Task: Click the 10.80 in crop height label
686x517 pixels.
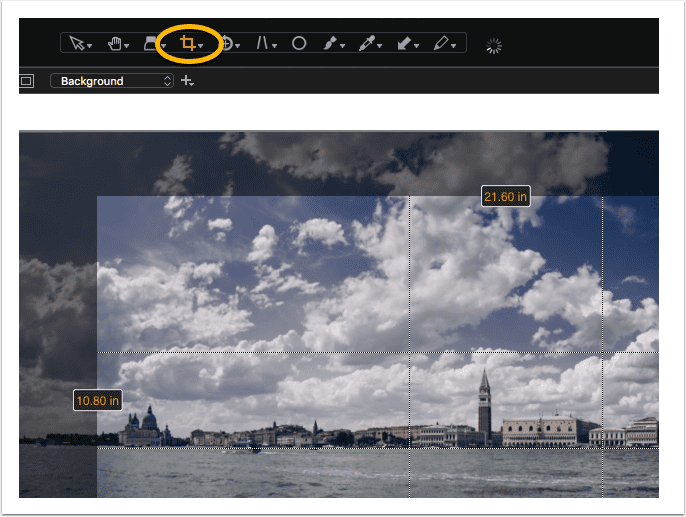Action: (x=98, y=401)
